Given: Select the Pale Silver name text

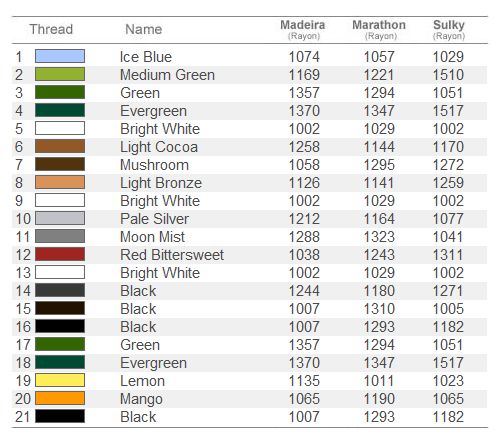Looking at the screenshot, I should click(155, 219).
